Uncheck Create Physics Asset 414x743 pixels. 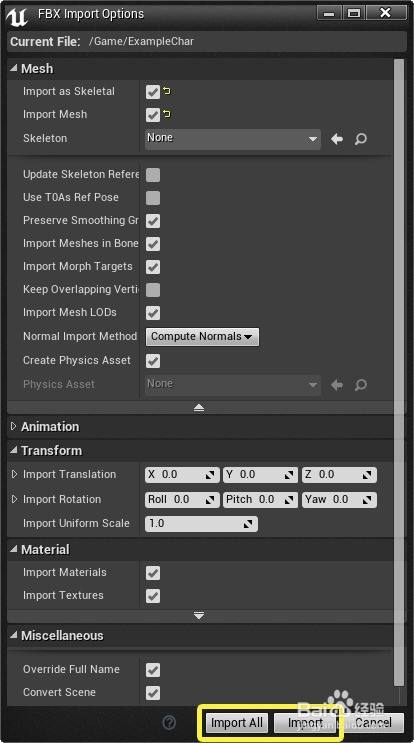click(153, 361)
